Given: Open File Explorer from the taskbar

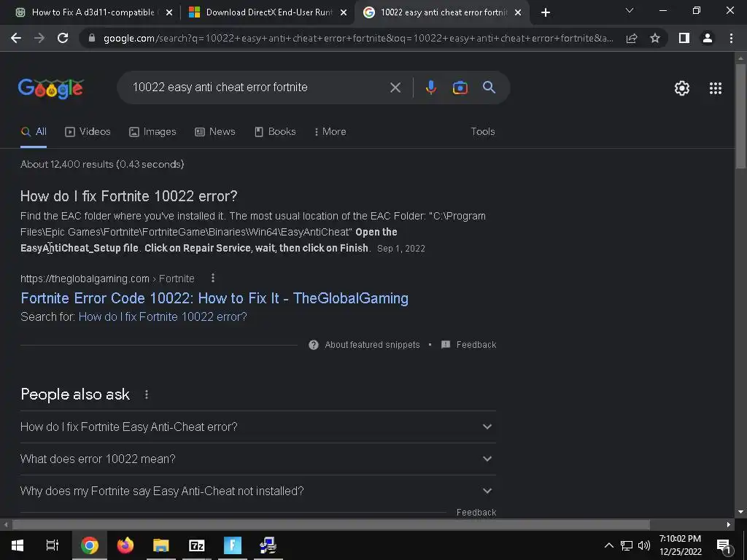Looking at the screenshot, I should (x=161, y=545).
